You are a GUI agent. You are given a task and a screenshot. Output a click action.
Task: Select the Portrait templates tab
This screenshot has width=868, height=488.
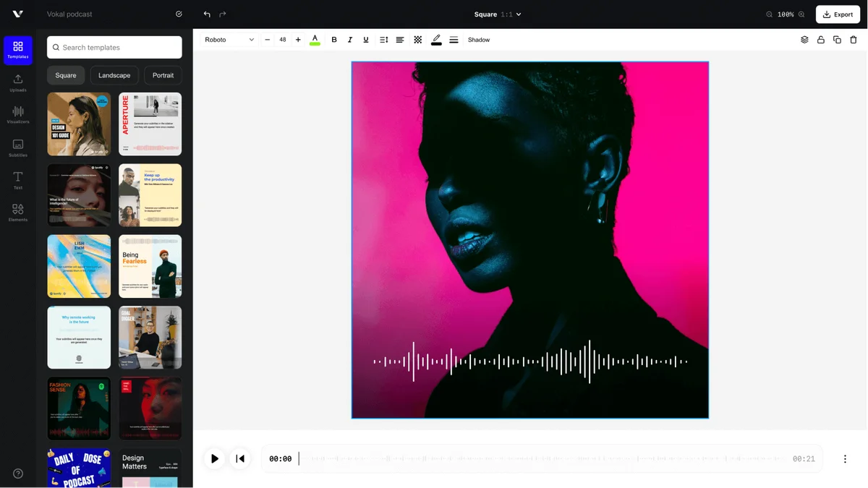163,75
